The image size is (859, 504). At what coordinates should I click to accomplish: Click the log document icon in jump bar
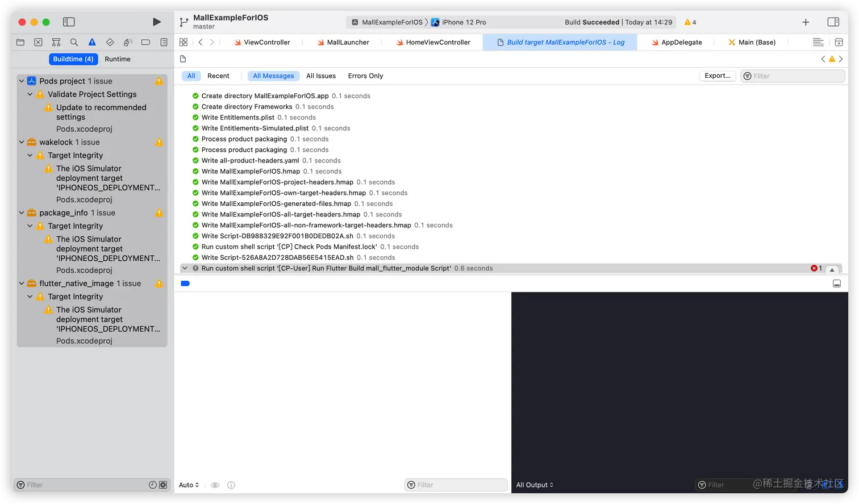click(x=183, y=59)
